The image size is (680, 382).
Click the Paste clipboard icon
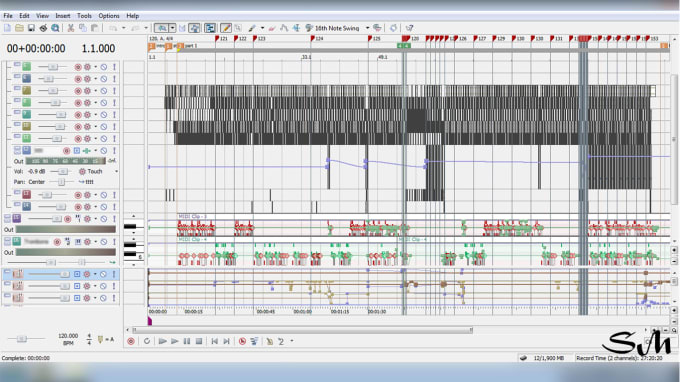click(x=94, y=28)
